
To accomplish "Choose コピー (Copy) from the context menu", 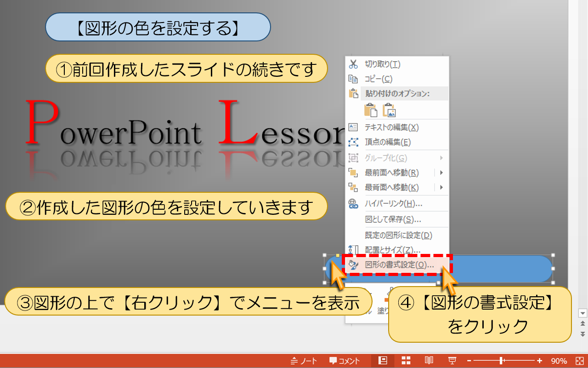I will 397,79.
